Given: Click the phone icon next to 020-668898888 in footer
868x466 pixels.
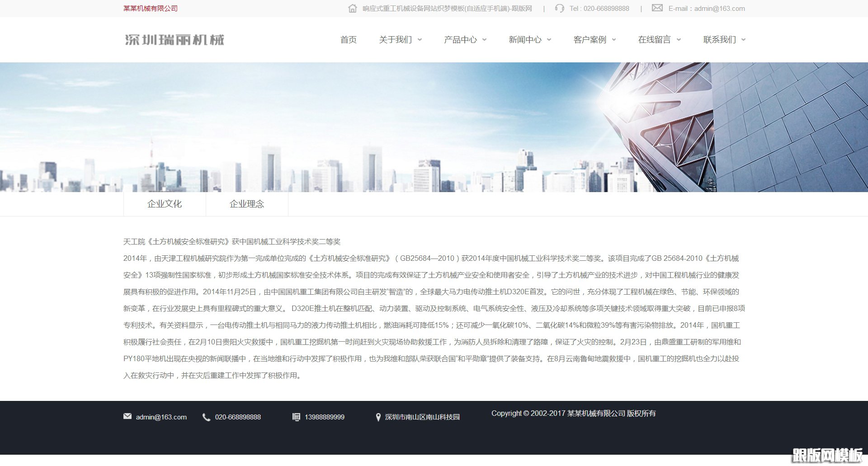Looking at the screenshot, I should 207,417.
